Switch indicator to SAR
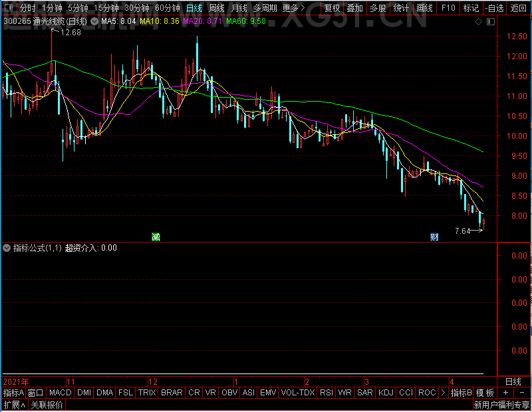This screenshot has width=532, height=412. [x=365, y=393]
